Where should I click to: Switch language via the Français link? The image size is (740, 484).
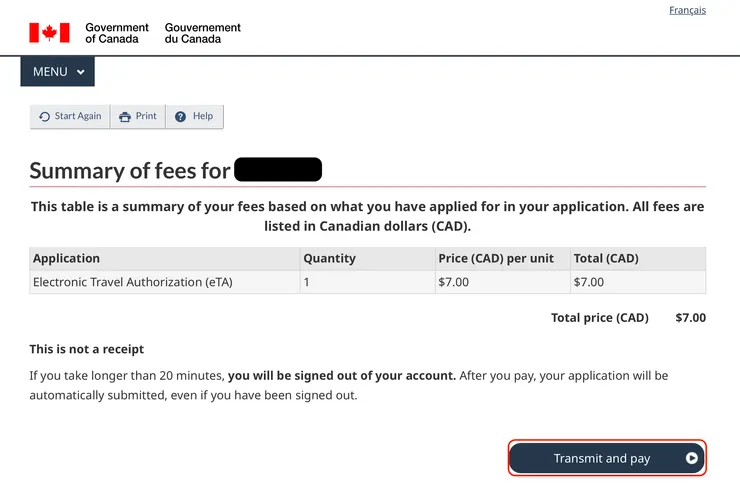(687, 10)
